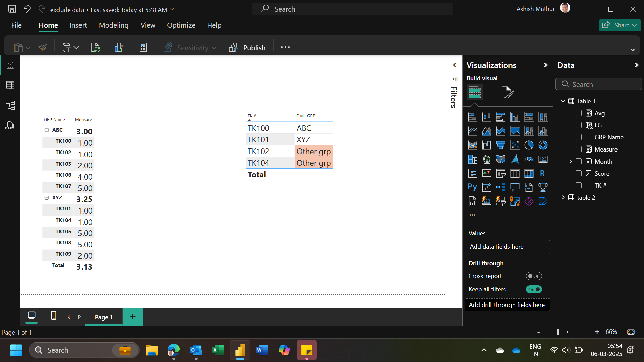
Task: Click the Save icon in the title bar
Action: pyautogui.click(x=12, y=9)
